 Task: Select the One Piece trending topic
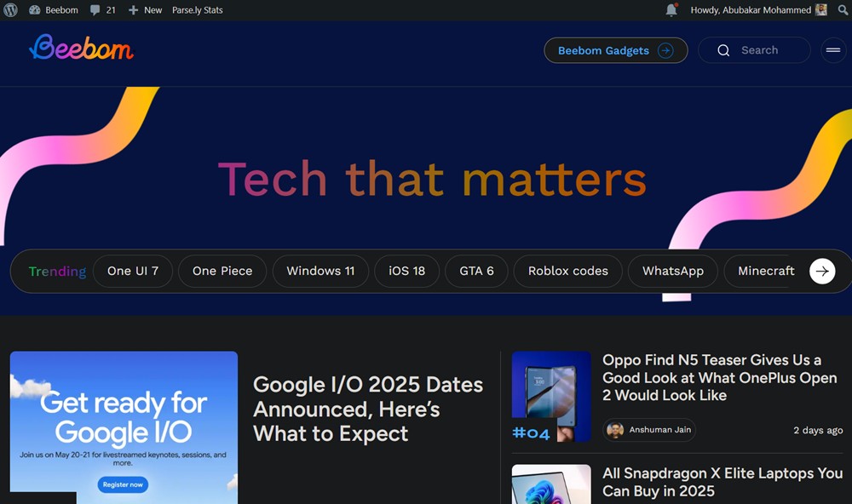[222, 271]
